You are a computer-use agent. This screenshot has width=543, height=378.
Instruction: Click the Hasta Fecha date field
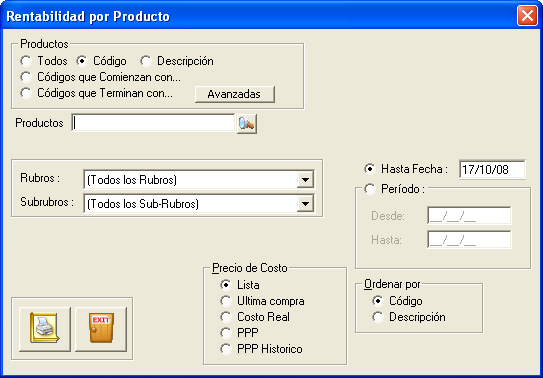[492, 170]
